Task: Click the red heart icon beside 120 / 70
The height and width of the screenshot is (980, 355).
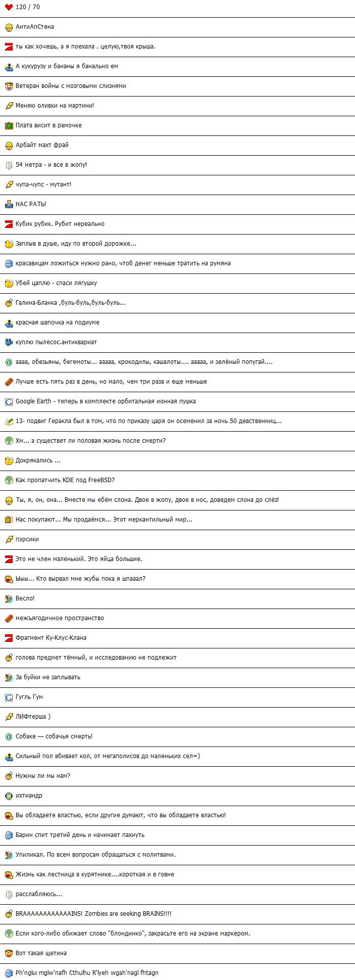Action: (x=9, y=7)
